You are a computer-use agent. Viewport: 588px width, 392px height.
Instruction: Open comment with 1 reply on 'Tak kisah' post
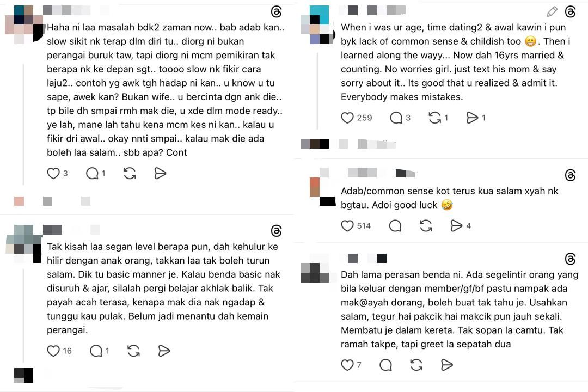[96, 351]
